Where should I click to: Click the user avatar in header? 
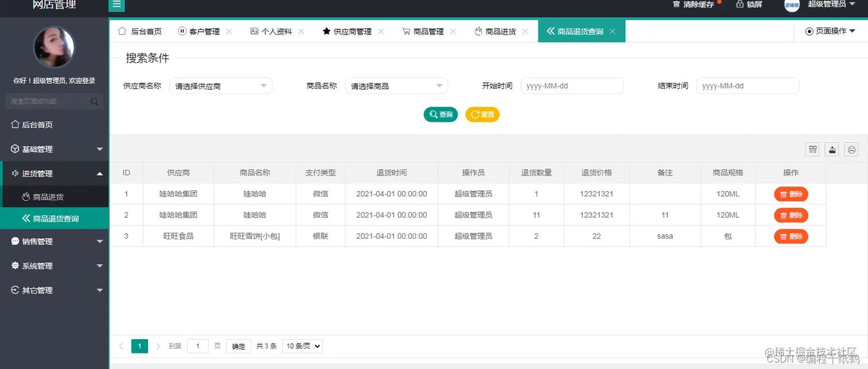click(792, 5)
